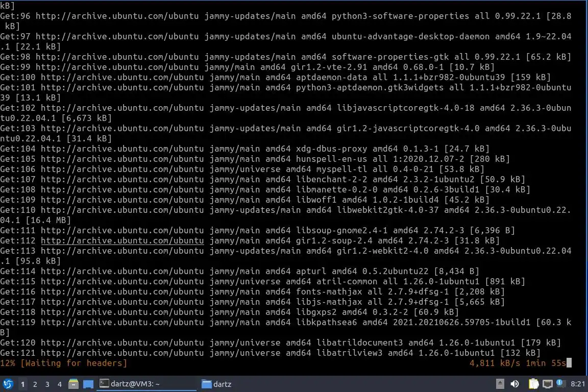Viewport: 588px width, 392px height.
Task: Click the '4,811 kB/s' download speed text
Action: (495, 363)
